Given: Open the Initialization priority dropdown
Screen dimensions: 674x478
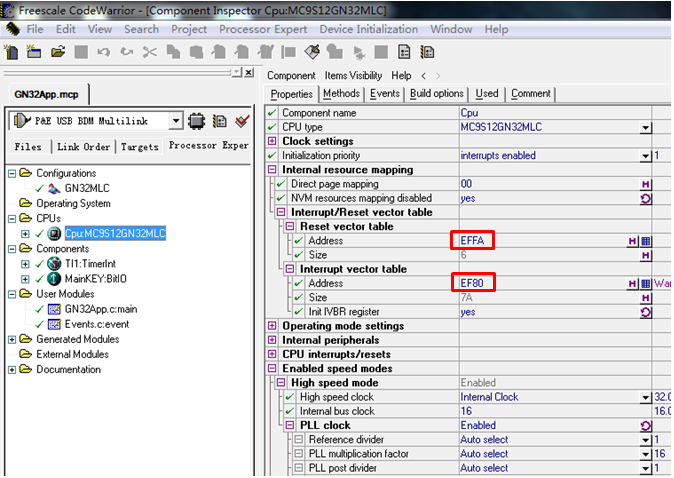Looking at the screenshot, I should [646, 156].
